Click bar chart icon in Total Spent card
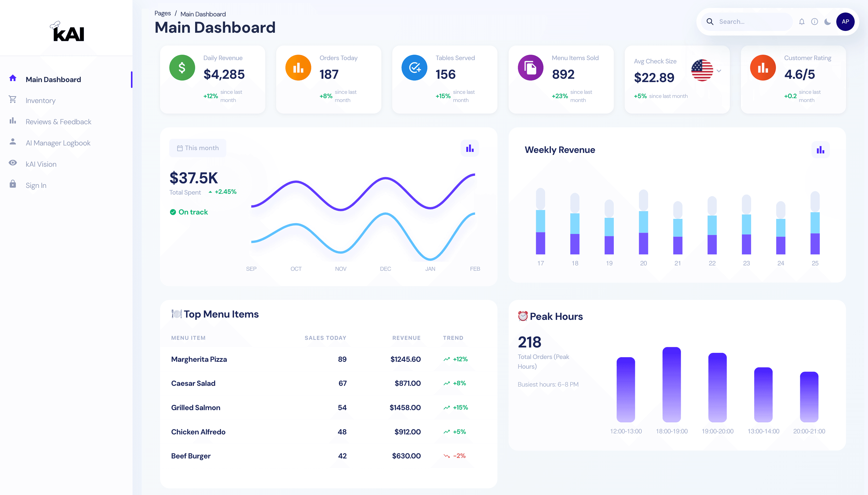The width and height of the screenshot is (868, 495). [x=470, y=148]
